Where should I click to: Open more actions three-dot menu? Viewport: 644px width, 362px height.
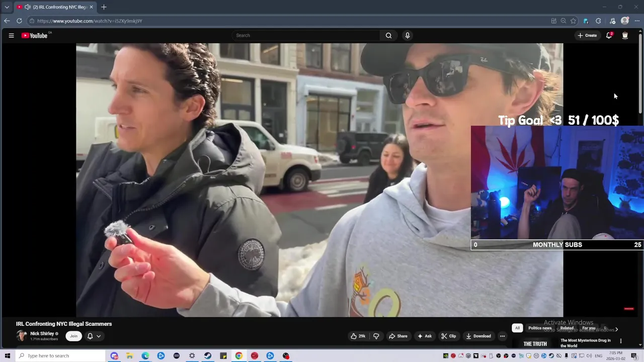502,336
